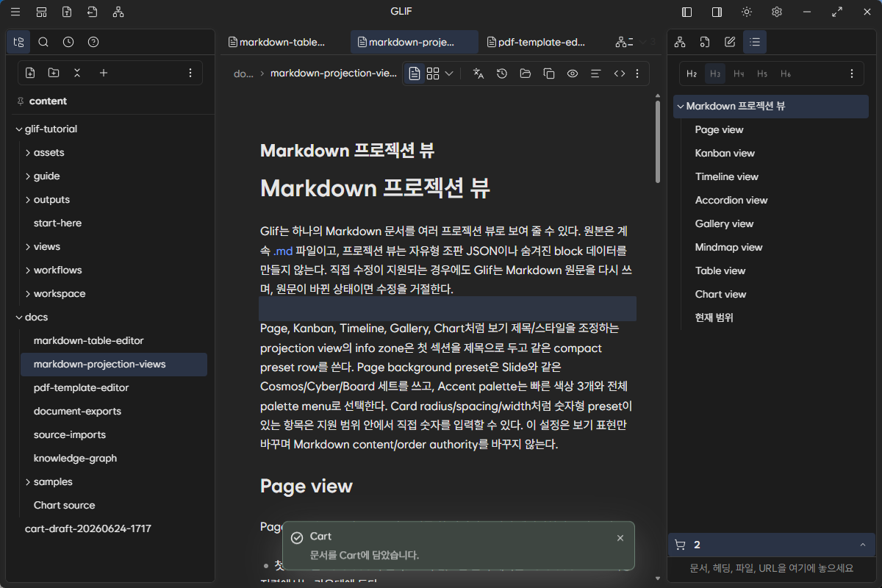The image size is (882, 588).
Task: Open the settings gear
Action: coord(777,12)
